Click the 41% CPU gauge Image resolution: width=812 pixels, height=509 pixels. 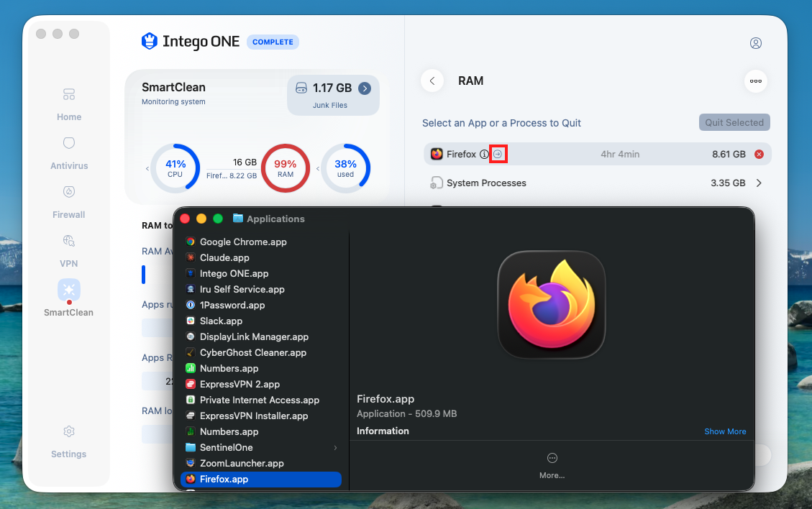[175, 168]
